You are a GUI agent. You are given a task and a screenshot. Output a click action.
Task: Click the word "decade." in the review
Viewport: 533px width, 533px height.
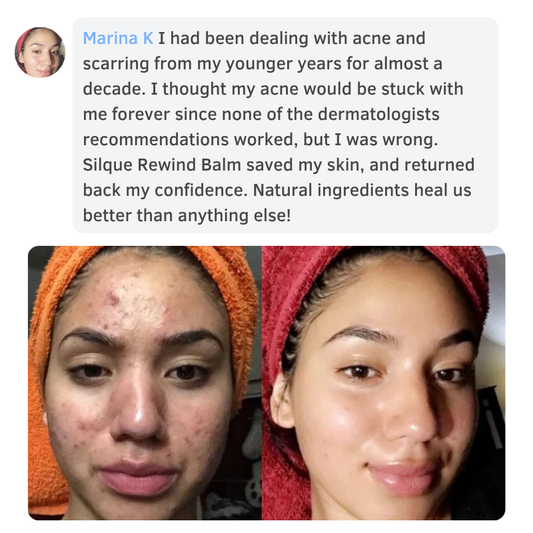click(x=114, y=89)
